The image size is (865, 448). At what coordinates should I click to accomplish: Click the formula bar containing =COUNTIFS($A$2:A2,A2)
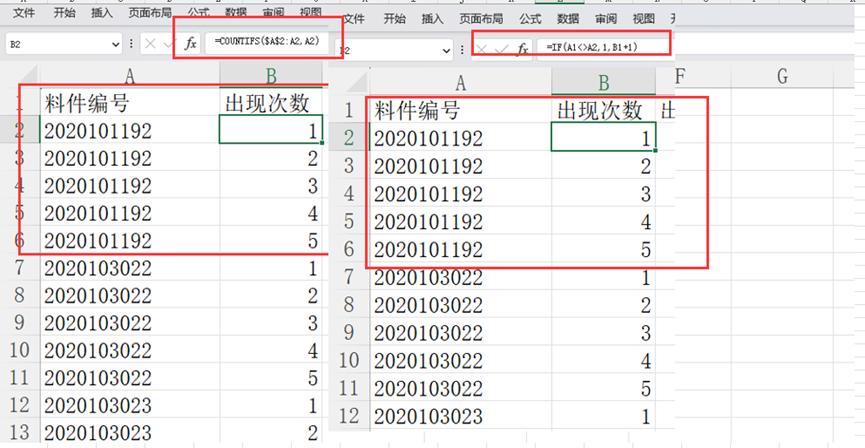point(267,42)
